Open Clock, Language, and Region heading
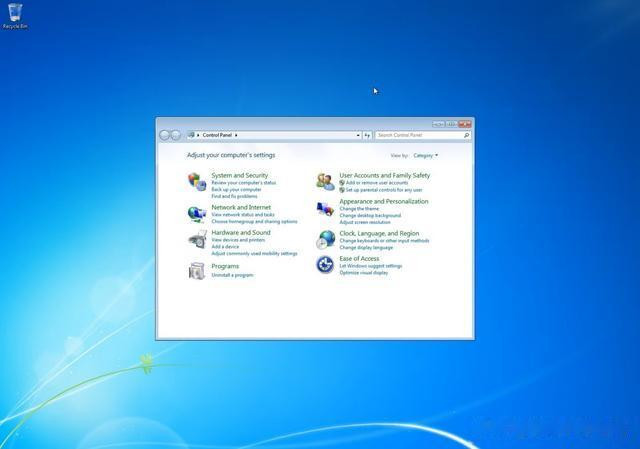Viewport: 640px width, 449px height. pyautogui.click(x=379, y=233)
